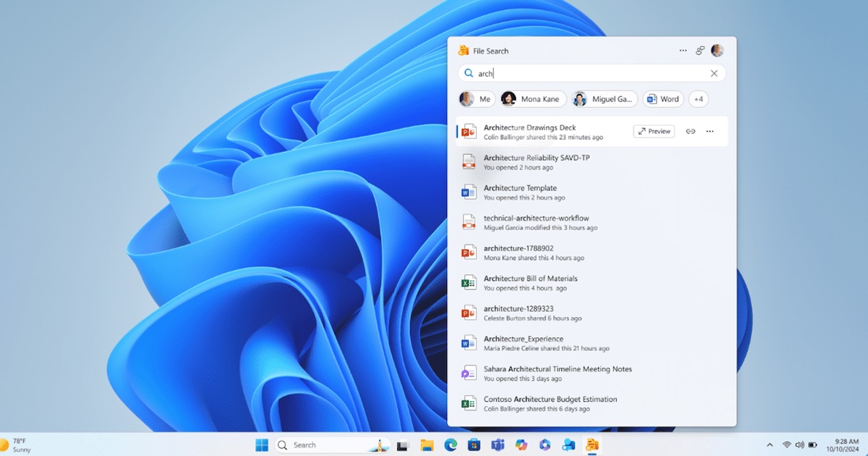Click the taskbar Search box
The height and width of the screenshot is (456, 868).
(x=333, y=444)
